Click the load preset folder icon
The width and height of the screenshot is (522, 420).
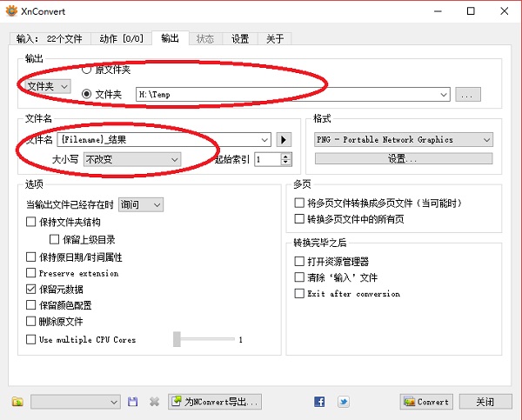pos(17,402)
